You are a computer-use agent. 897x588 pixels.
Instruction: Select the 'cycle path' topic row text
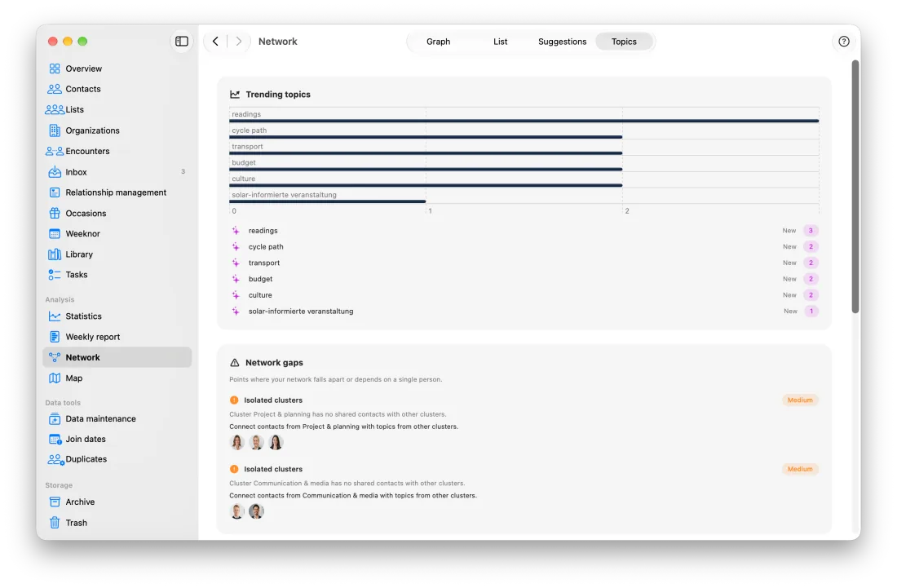tap(266, 247)
